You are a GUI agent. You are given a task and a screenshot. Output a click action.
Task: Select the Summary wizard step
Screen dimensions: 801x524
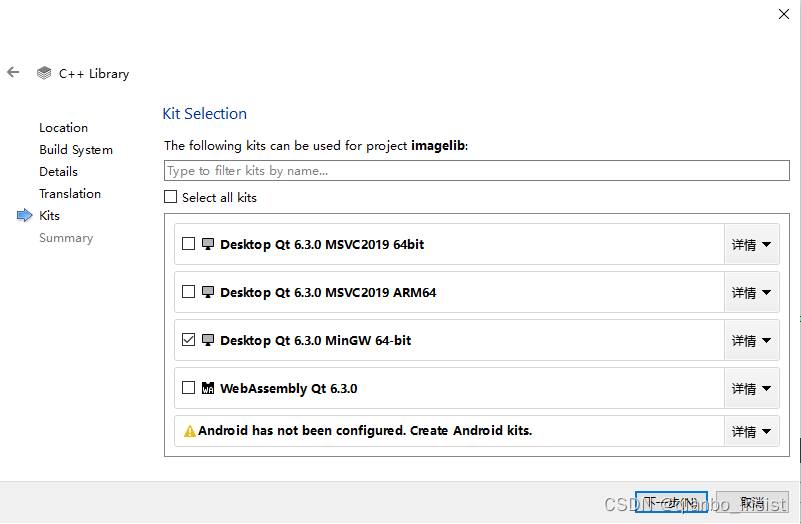coord(66,238)
